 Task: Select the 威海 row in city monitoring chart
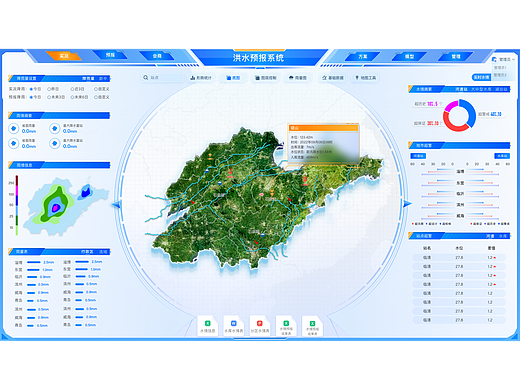coord(460,216)
